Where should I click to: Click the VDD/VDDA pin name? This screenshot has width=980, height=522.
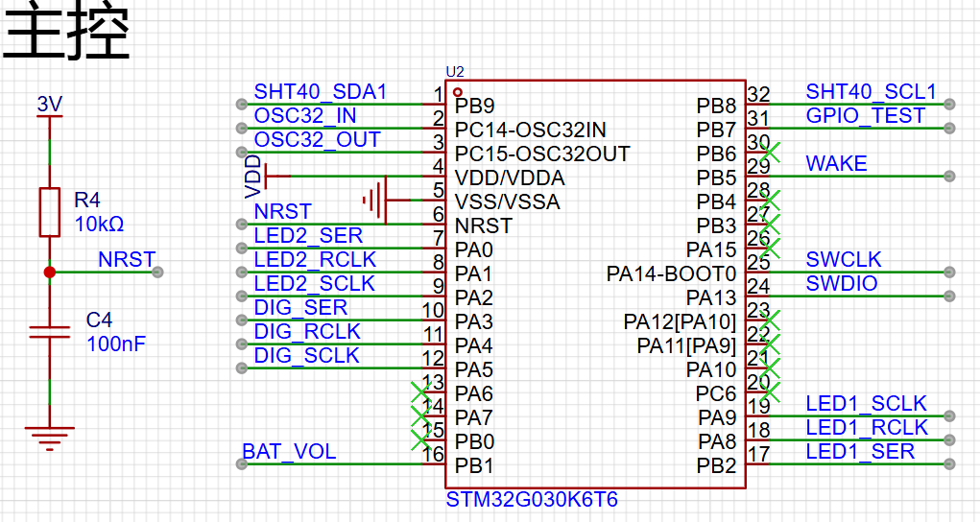510,178
